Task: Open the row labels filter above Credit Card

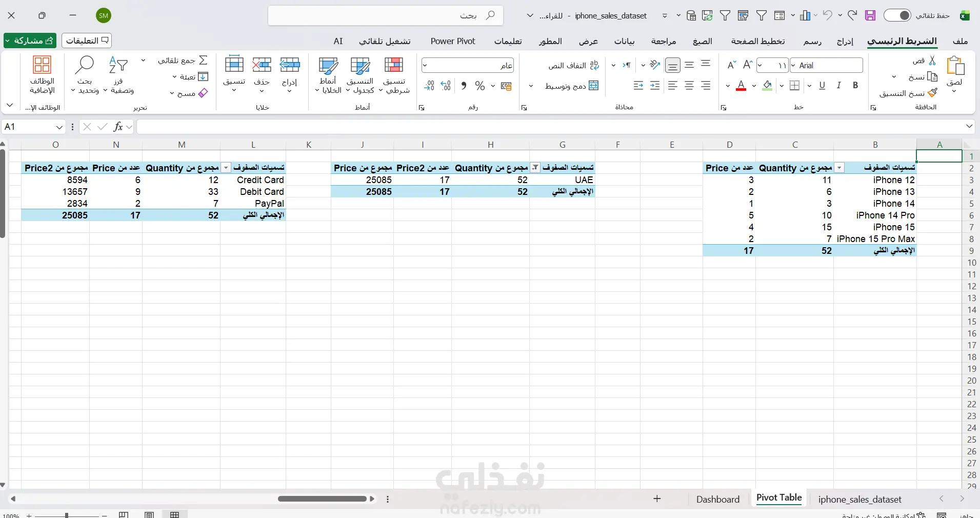Action: point(226,168)
